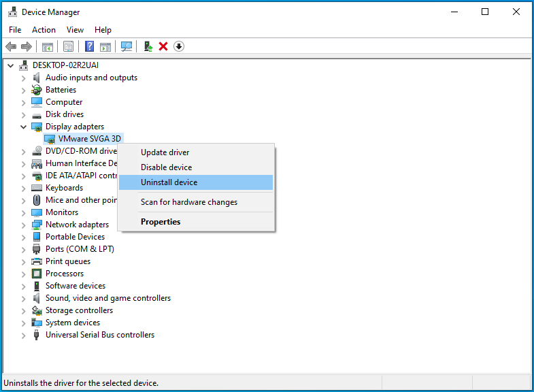The image size is (534, 392).
Task: Click the Device Manager title bar icon
Action: 13,12
